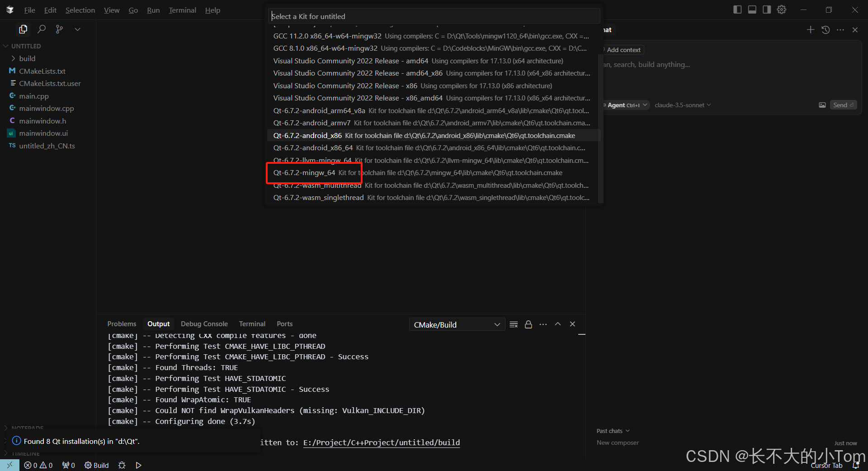This screenshot has width=868, height=471.
Task: Attach image icon in chat input
Action: point(822,105)
